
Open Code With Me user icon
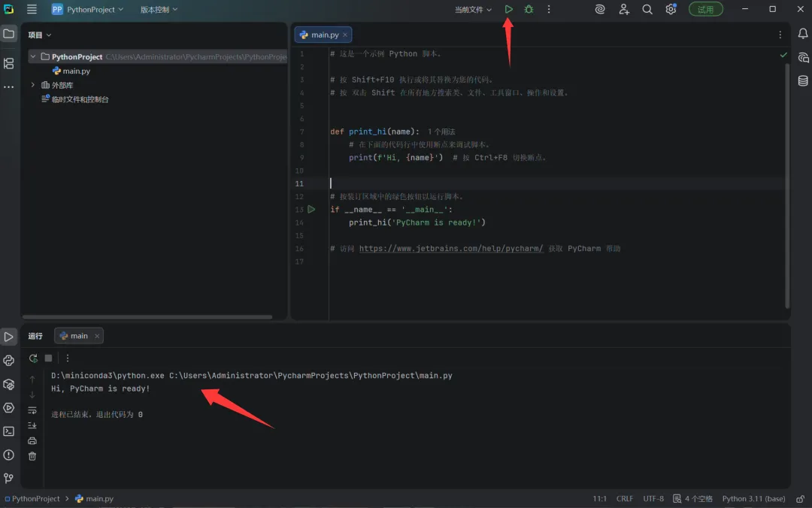623,9
